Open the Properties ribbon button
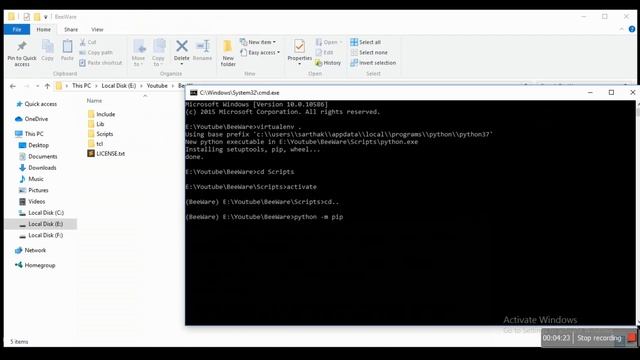The width and height of the screenshot is (640, 360). tap(300, 52)
